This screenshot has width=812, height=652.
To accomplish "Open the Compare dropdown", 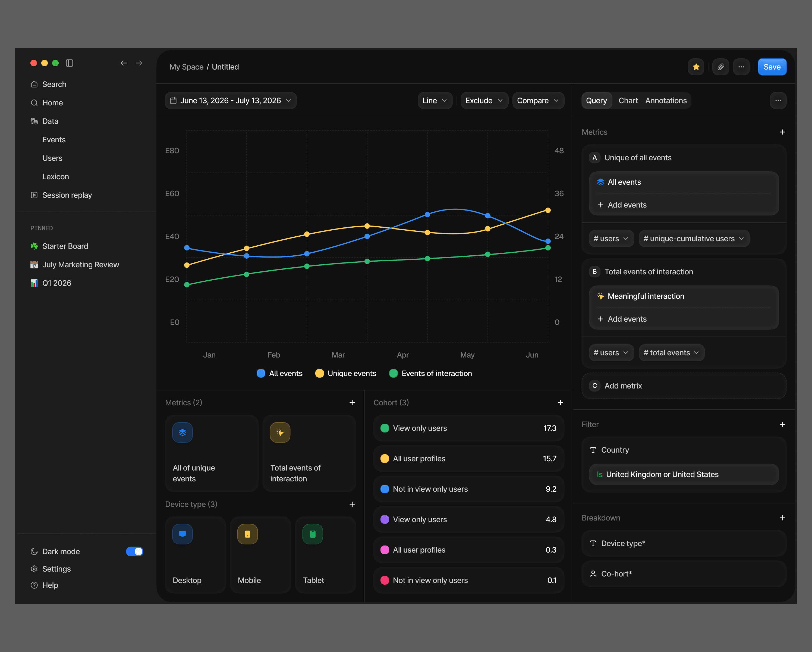I will click(538, 101).
